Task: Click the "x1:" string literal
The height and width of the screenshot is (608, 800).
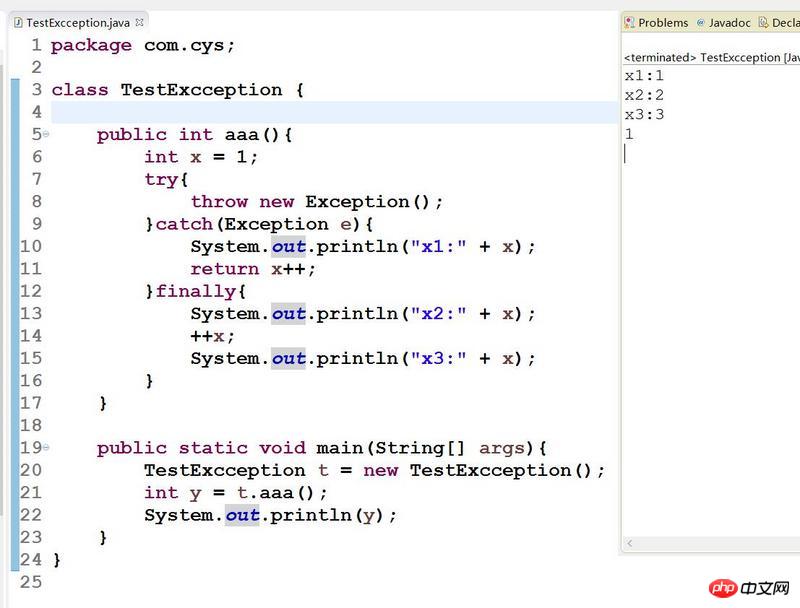Action: point(438,247)
